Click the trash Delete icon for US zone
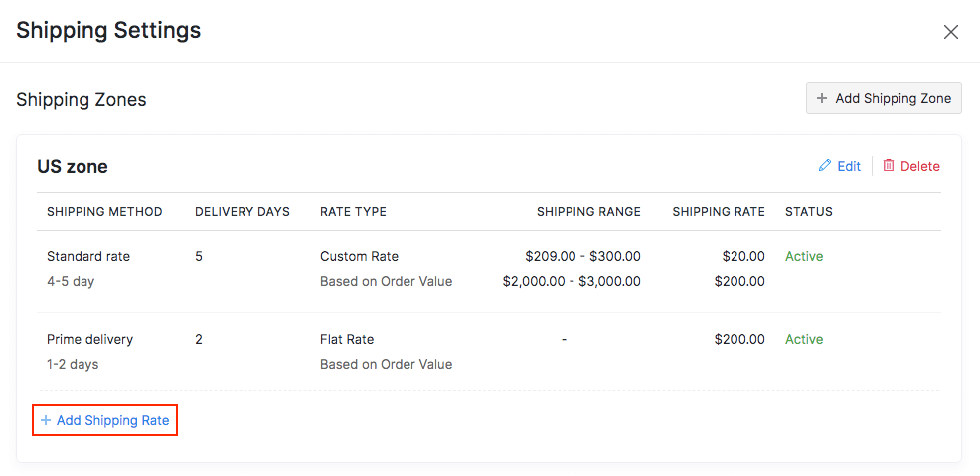 (x=889, y=166)
